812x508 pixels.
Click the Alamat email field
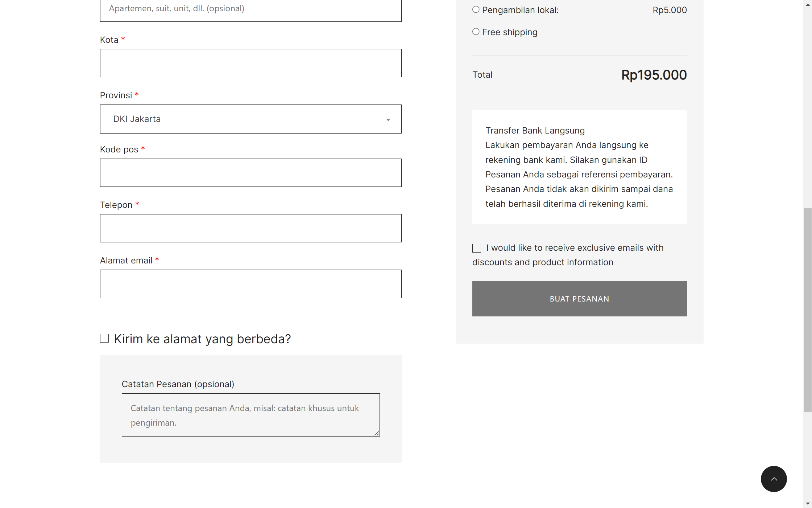[x=250, y=284]
